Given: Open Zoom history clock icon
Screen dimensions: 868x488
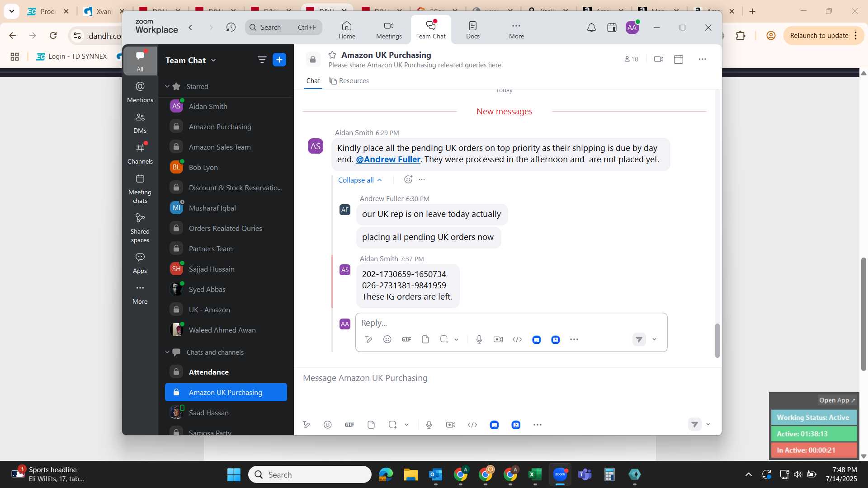Looking at the screenshot, I should [x=231, y=28].
